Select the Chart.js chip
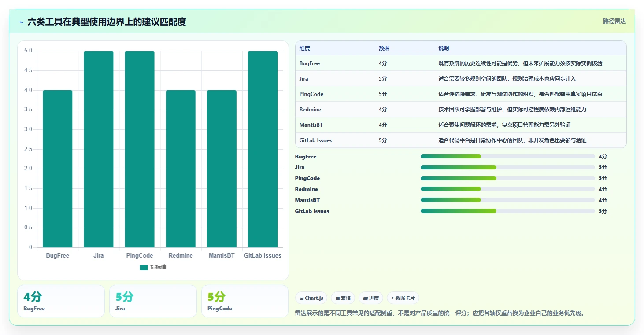 [311, 298]
